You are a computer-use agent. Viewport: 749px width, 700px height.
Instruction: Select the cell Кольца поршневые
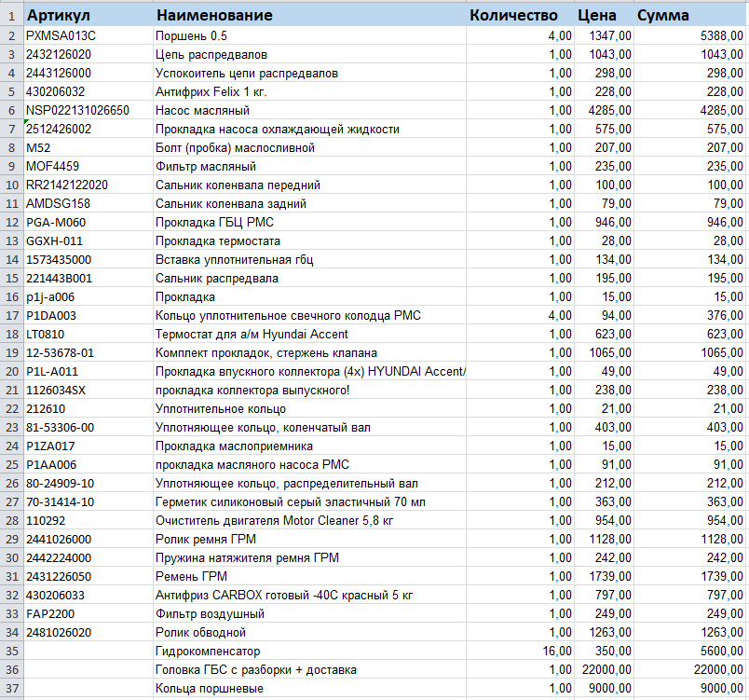(x=309, y=689)
